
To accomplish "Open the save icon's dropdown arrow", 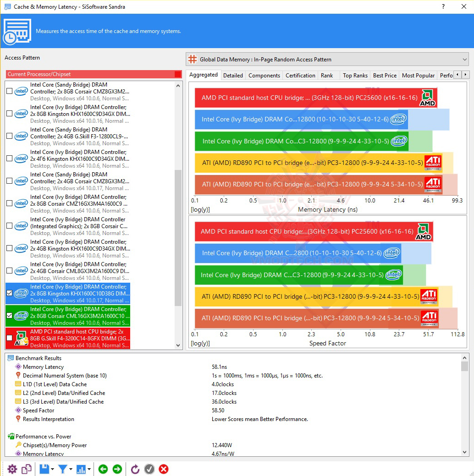I will tap(53, 469).
